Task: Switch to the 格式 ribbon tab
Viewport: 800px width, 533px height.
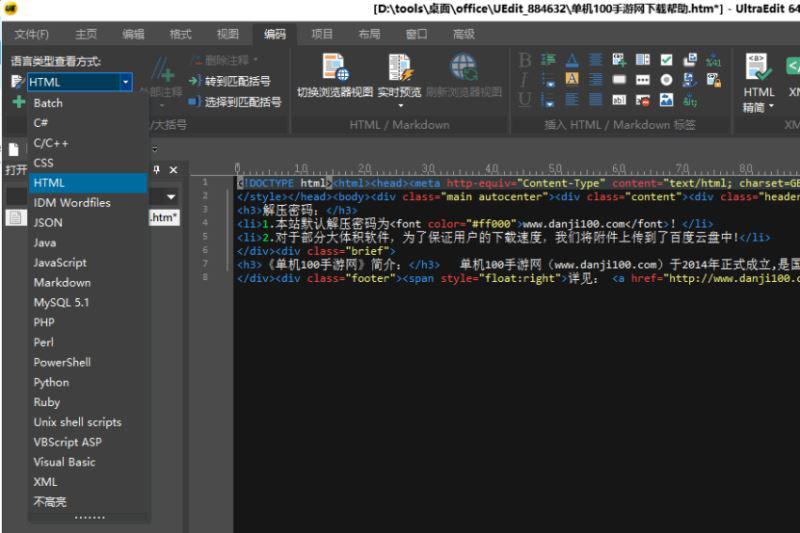Action: [181, 34]
